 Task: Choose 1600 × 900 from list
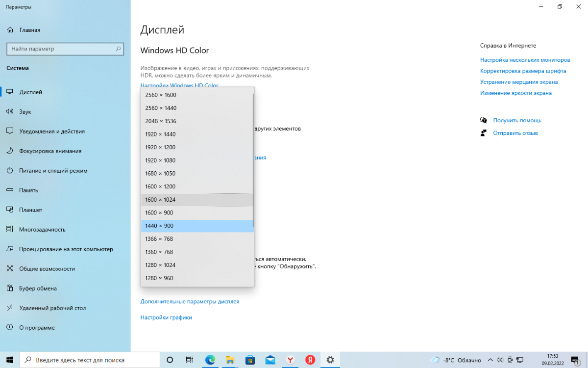197,212
